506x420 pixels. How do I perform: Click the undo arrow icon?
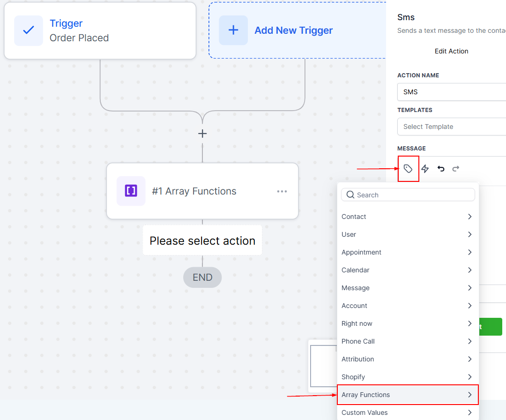coord(441,169)
